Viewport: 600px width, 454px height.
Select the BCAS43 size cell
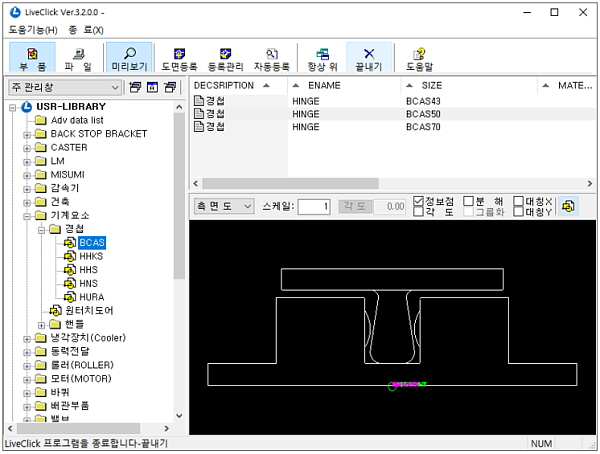tap(423, 101)
